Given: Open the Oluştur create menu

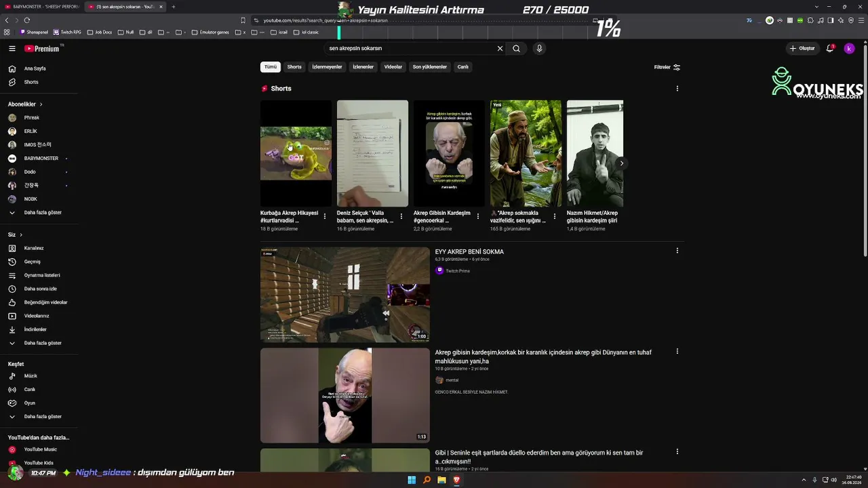Looking at the screenshot, I should [x=802, y=49].
